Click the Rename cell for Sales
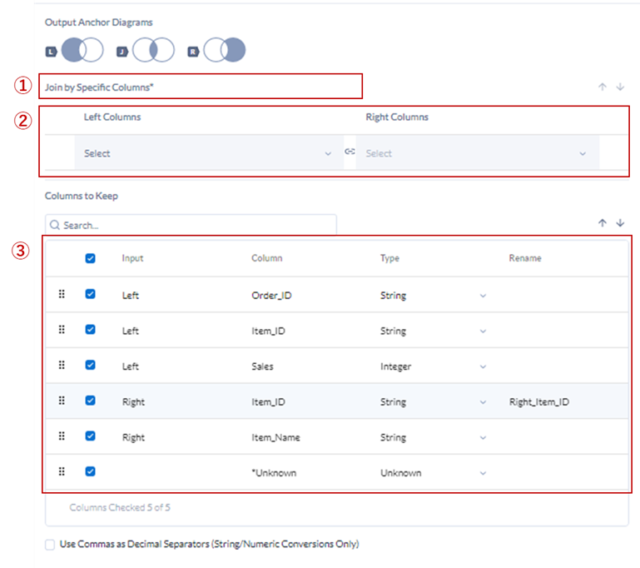 (x=565, y=366)
